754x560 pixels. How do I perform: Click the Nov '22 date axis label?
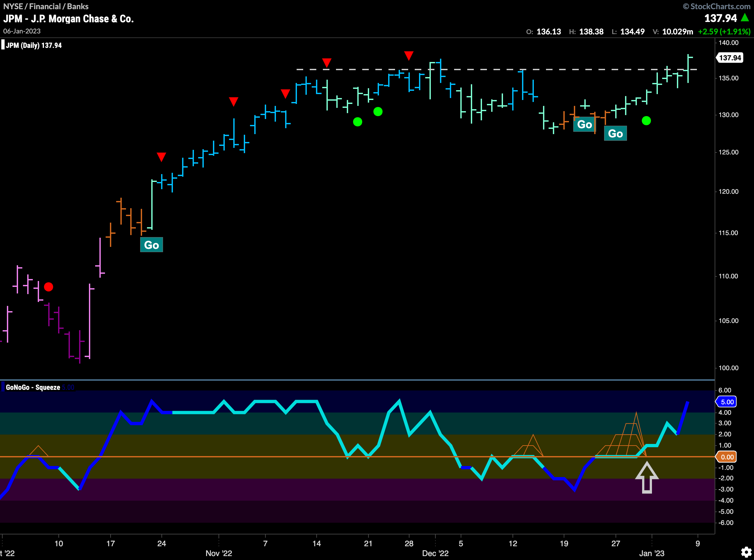click(x=219, y=553)
